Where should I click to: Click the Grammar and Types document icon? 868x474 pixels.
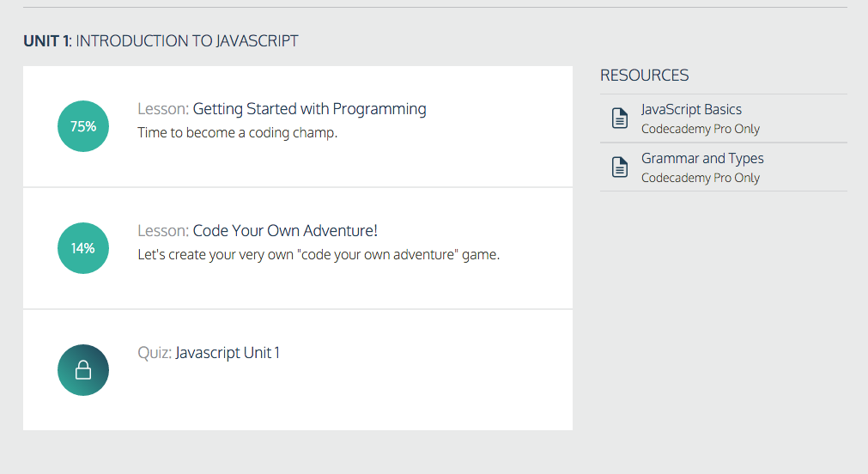click(620, 167)
